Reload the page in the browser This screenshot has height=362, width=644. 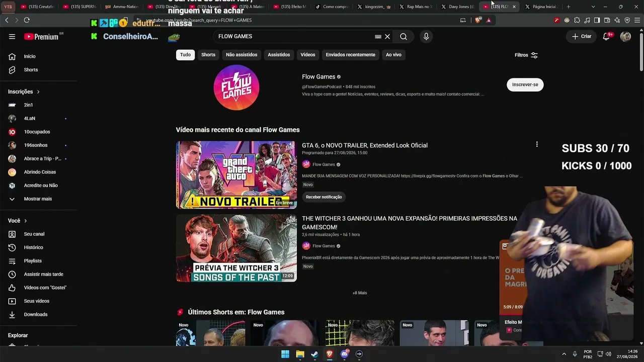pos(27,20)
